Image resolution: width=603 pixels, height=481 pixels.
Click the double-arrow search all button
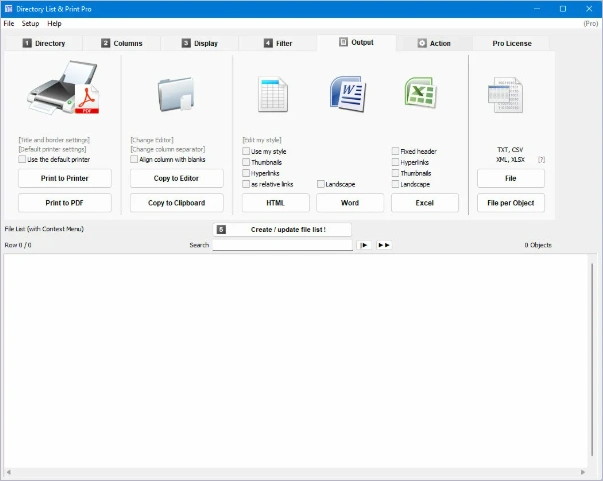[384, 245]
